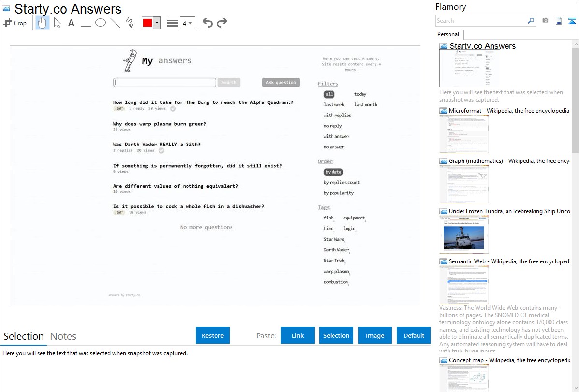Pick the rectangle drawing tool
Screen dimensions: 579x392
coord(86,23)
